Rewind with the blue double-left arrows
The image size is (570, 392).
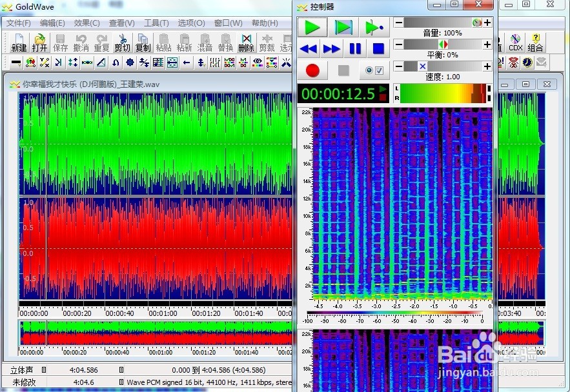(x=309, y=48)
